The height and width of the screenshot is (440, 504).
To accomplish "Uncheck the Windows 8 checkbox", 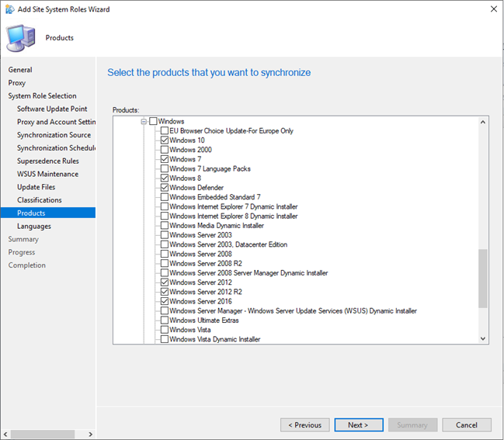I will pyautogui.click(x=165, y=178).
